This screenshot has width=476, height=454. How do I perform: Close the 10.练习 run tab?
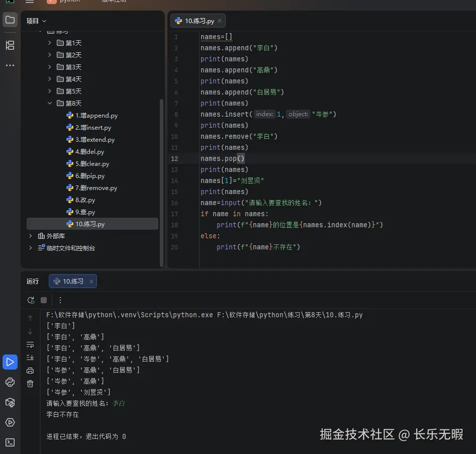91,282
